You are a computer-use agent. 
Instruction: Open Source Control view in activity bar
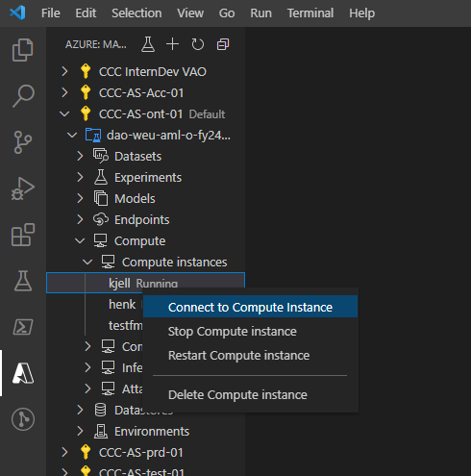[x=23, y=142]
